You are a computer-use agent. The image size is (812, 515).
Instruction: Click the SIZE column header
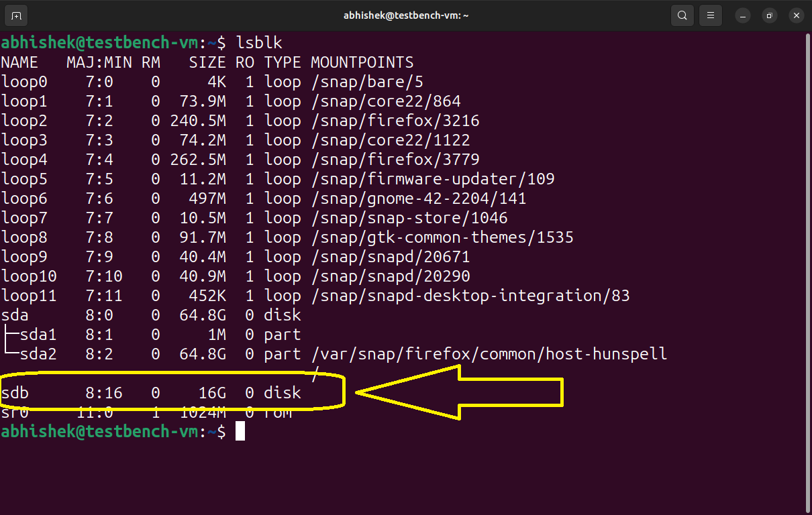(x=207, y=62)
